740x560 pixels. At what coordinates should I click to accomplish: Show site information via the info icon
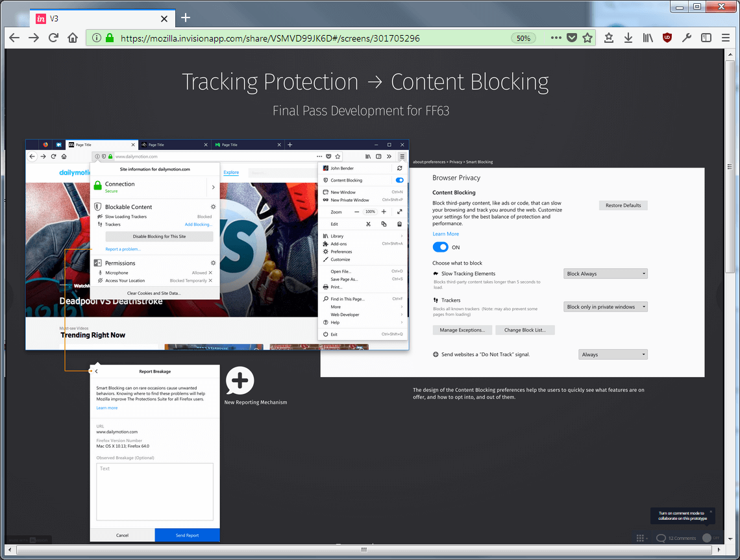tap(96, 38)
